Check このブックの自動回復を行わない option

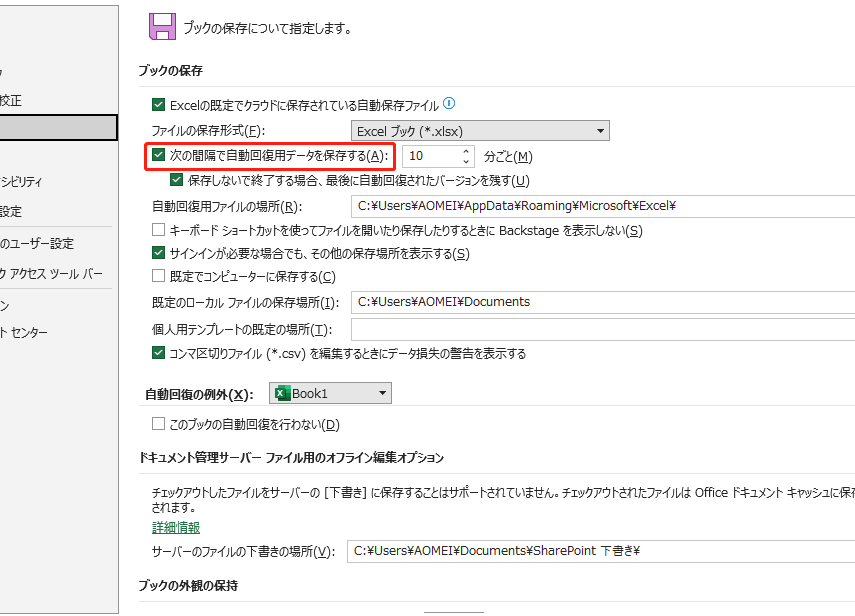pos(158,425)
